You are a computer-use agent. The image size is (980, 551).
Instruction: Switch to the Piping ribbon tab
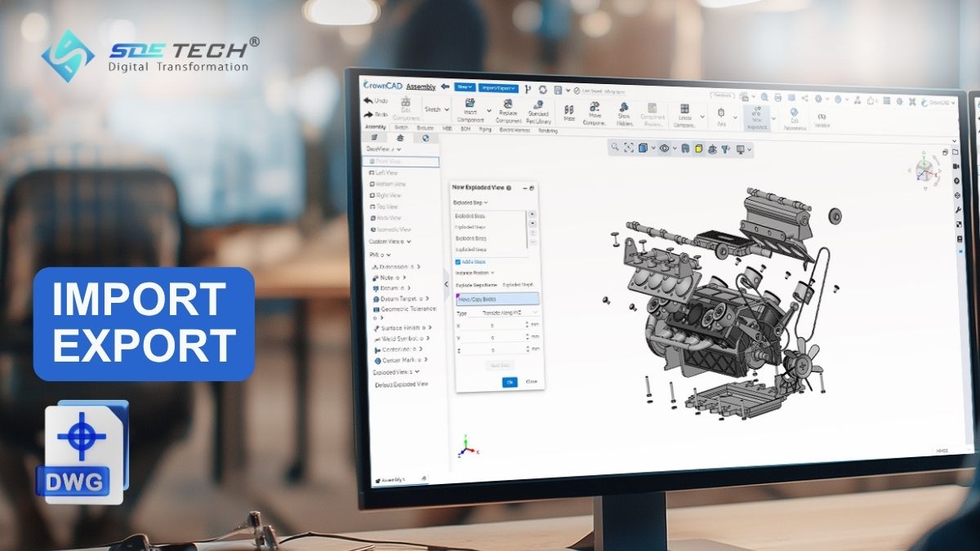(485, 128)
